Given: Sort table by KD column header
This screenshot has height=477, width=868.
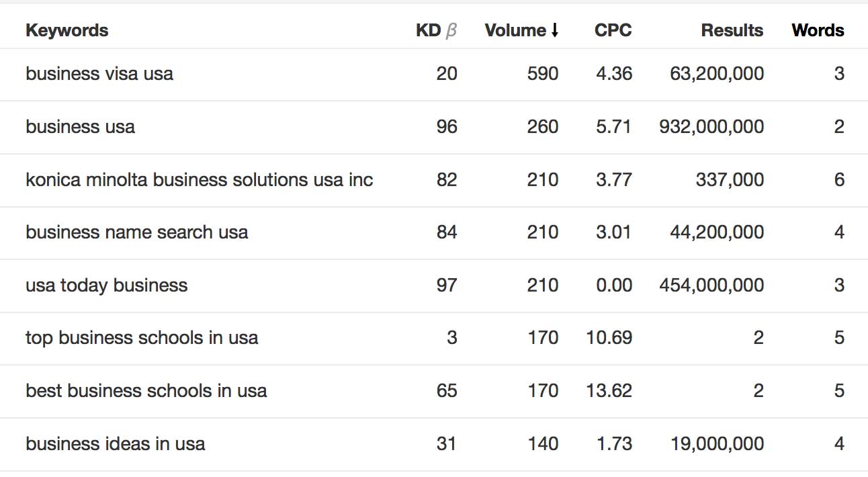Looking at the screenshot, I should point(428,30).
